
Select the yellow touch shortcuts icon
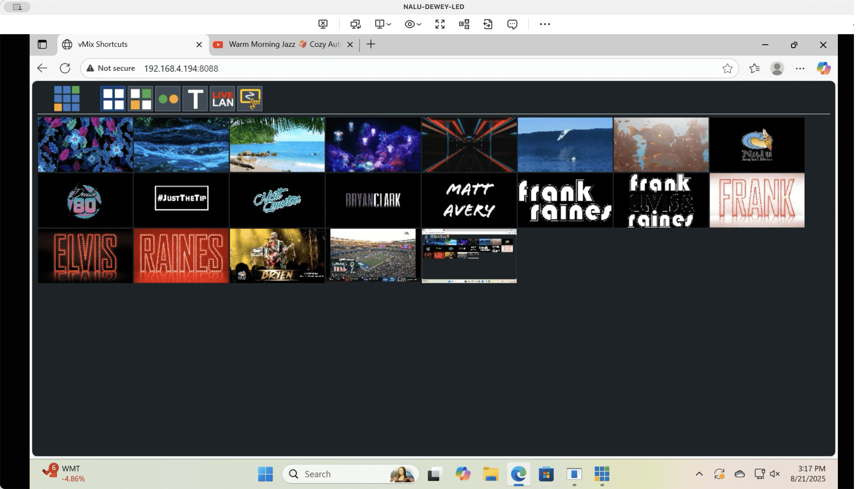[250, 99]
